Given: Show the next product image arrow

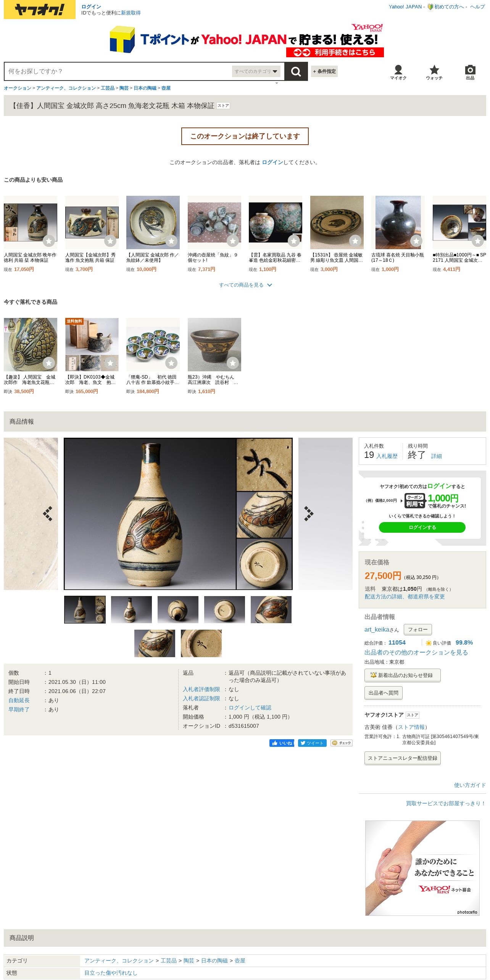Looking at the screenshot, I should (308, 514).
